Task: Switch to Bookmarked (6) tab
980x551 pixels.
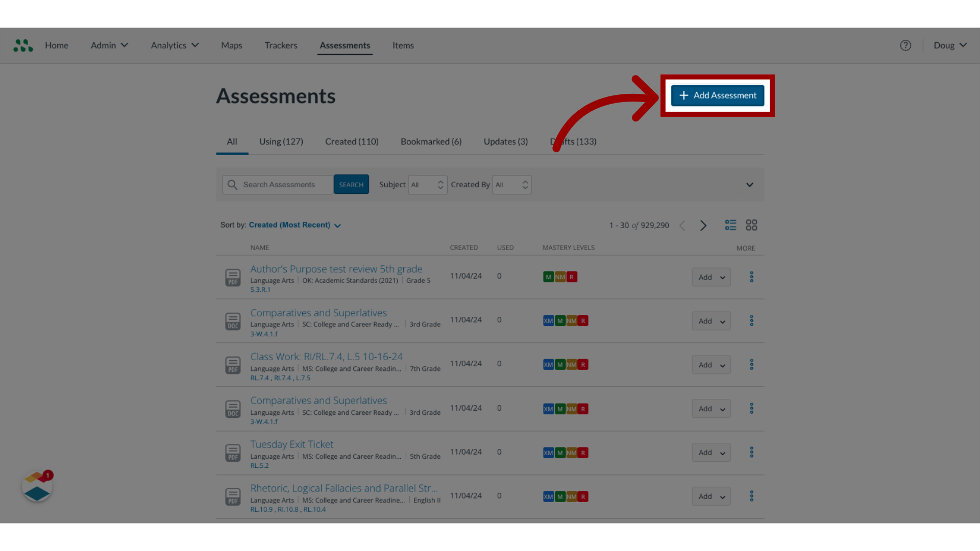Action: pos(431,141)
